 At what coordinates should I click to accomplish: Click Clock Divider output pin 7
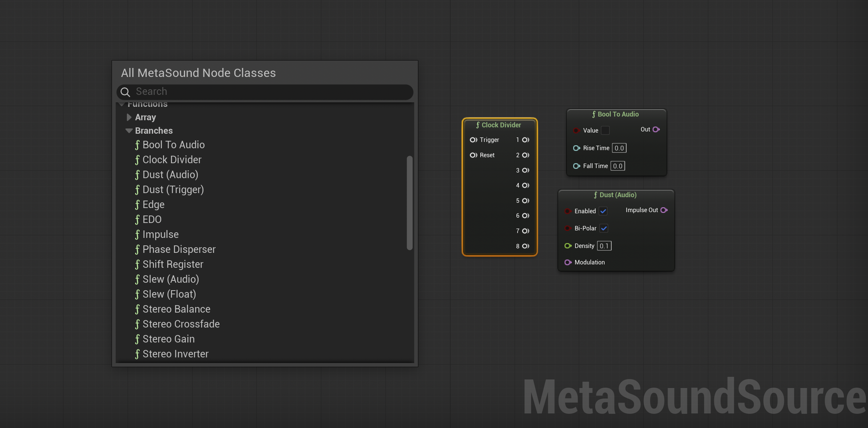pyautogui.click(x=525, y=231)
